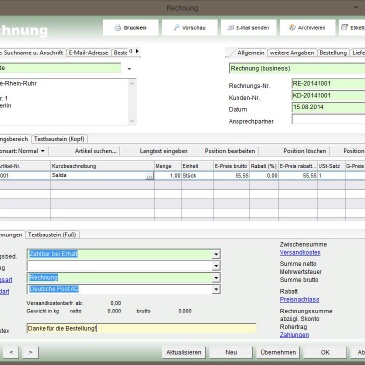Open the Normal position type dropdown

tap(43, 151)
